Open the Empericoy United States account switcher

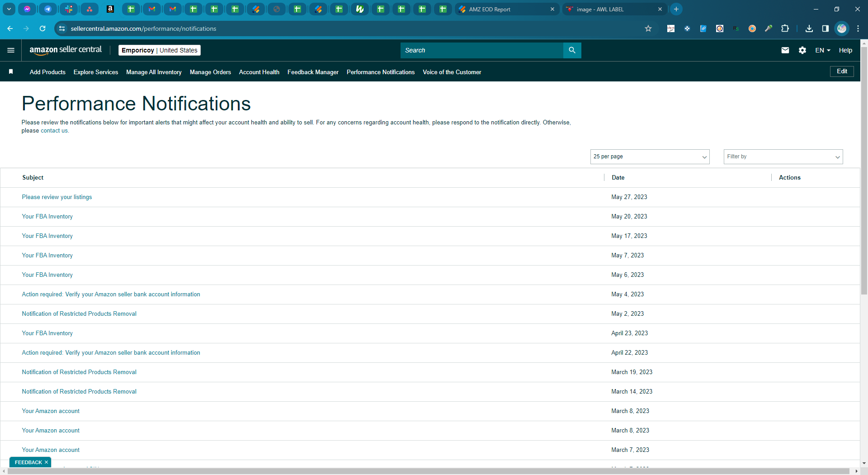(160, 50)
